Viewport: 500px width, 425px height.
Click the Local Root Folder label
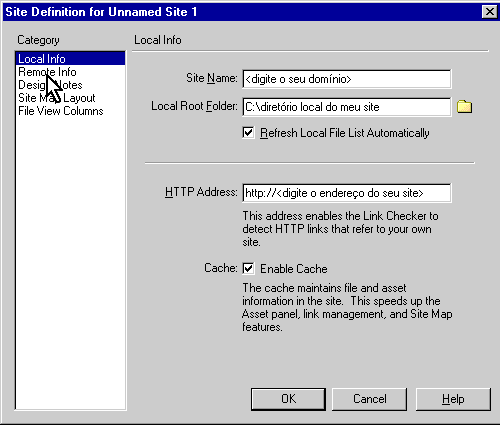[194, 106]
